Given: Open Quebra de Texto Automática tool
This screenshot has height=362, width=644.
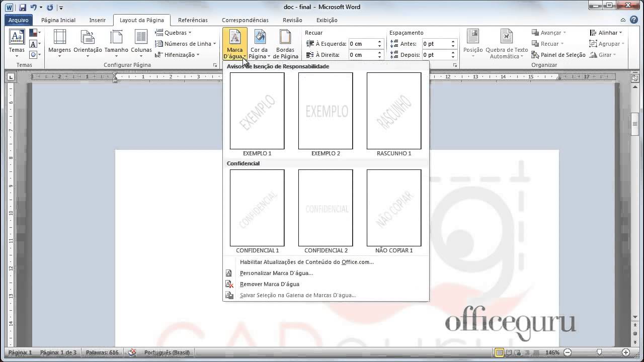Looking at the screenshot, I should (x=507, y=43).
